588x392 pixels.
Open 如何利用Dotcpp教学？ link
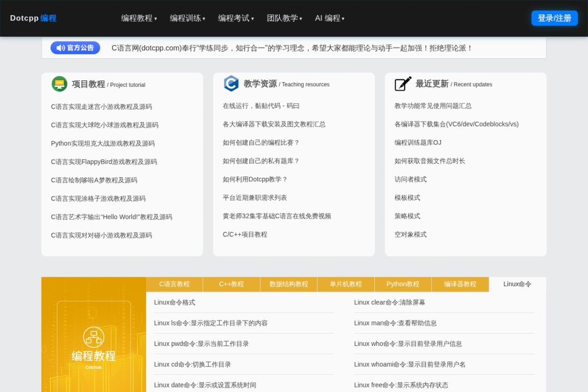coord(255,179)
